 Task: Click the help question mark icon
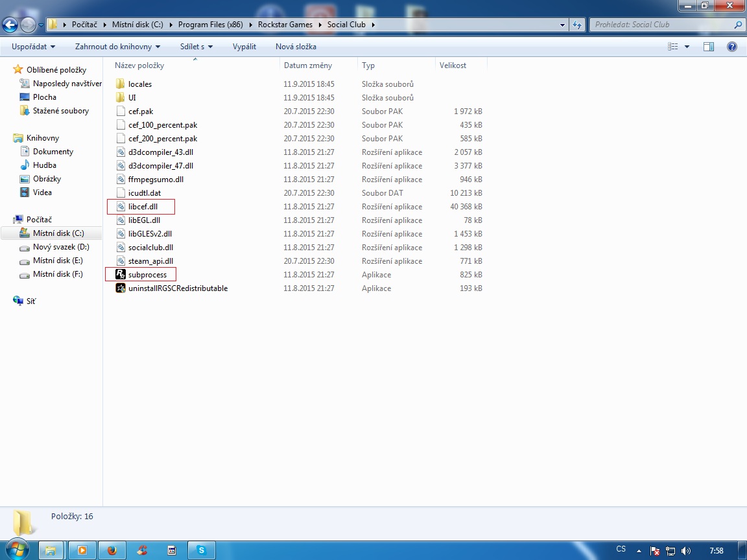(x=732, y=47)
